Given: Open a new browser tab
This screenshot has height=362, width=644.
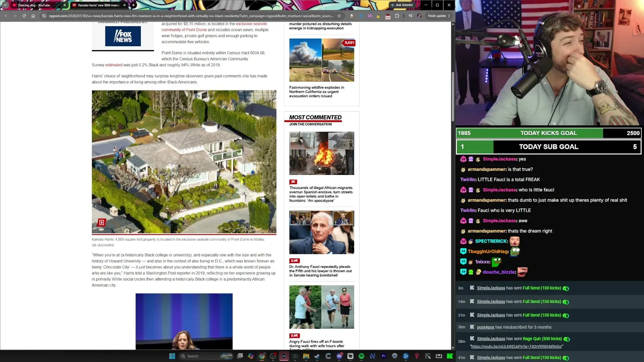Looking at the screenshot, I should [134, 5].
